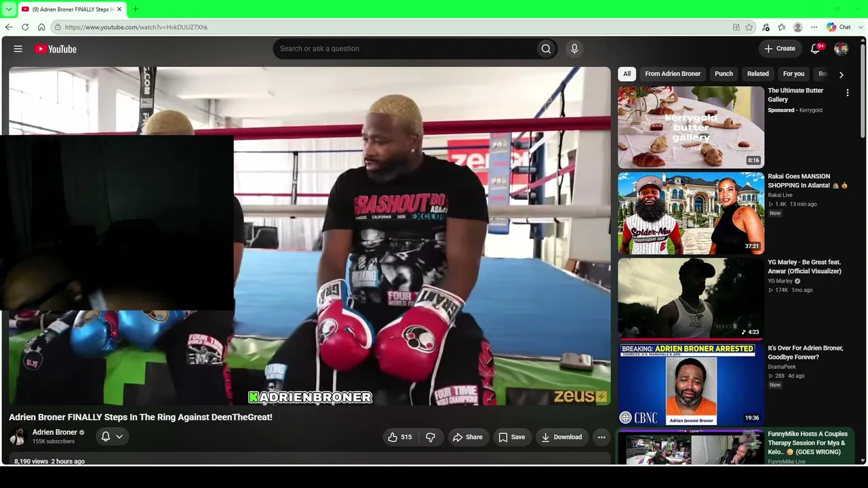Open the browser apps icon in address bar
Screen dimensions: 868x488
coord(736,27)
